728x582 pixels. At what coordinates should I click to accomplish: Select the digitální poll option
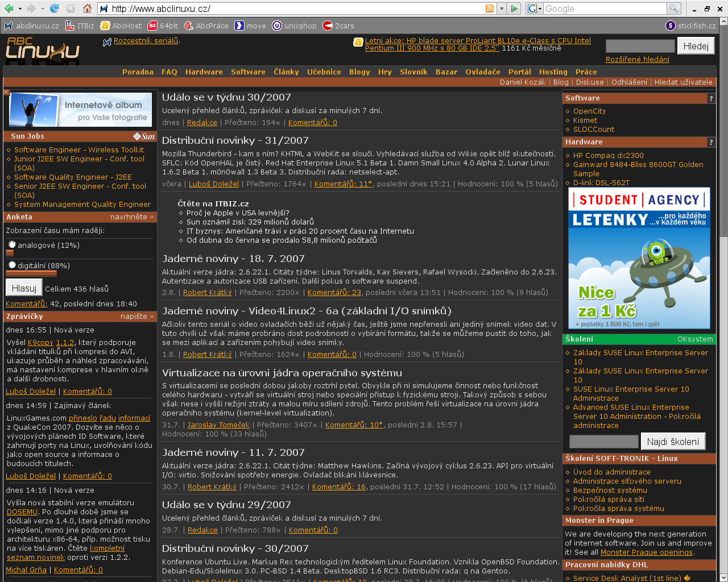[x=12, y=265]
